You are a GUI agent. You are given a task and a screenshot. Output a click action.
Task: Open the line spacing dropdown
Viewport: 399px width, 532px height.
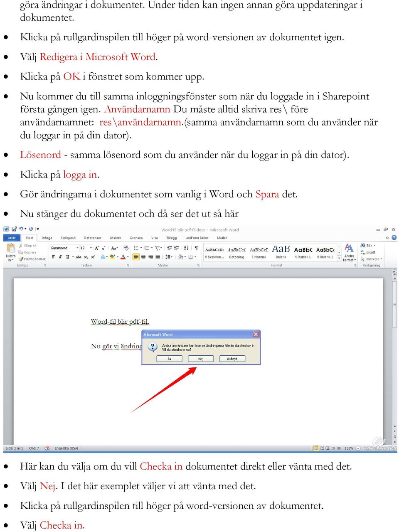tap(169, 257)
